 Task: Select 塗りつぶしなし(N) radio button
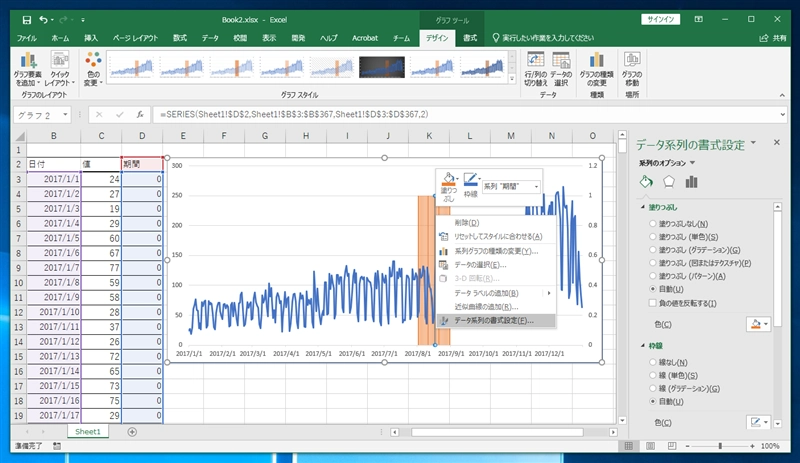[653, 224]
